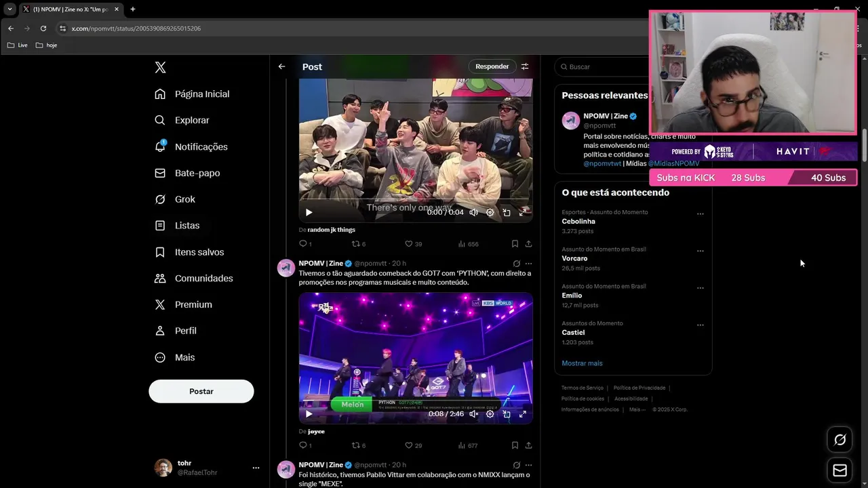
Task: Open Termos de Serviço footer link
Action: tap(582, 388)
